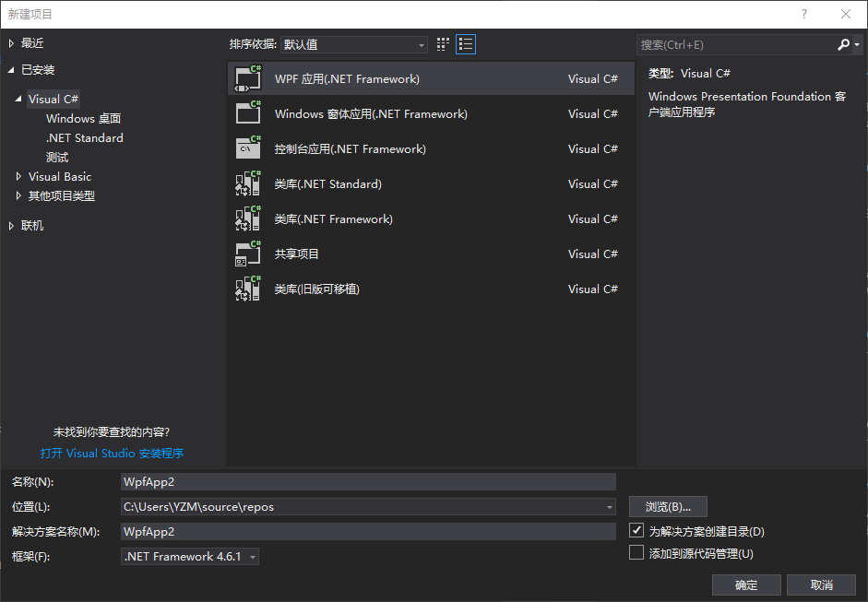The width and height of the screenshot is (868, 602).
Task: Open the help question mark button
Action: (804, 15)
